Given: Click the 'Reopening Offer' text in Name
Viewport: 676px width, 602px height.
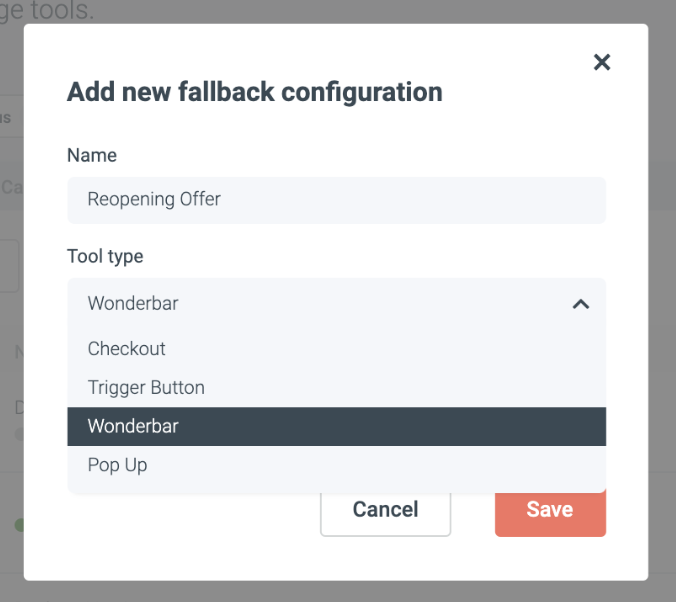Looking at the screenshot, I should (154, 199).
